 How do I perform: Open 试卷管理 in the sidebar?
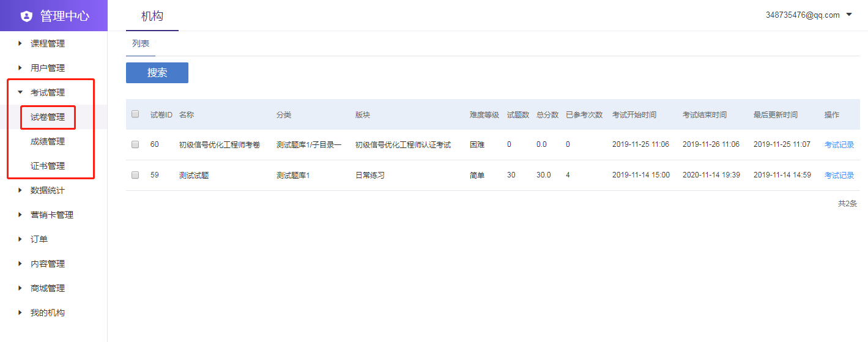click(x=48, y=117)
